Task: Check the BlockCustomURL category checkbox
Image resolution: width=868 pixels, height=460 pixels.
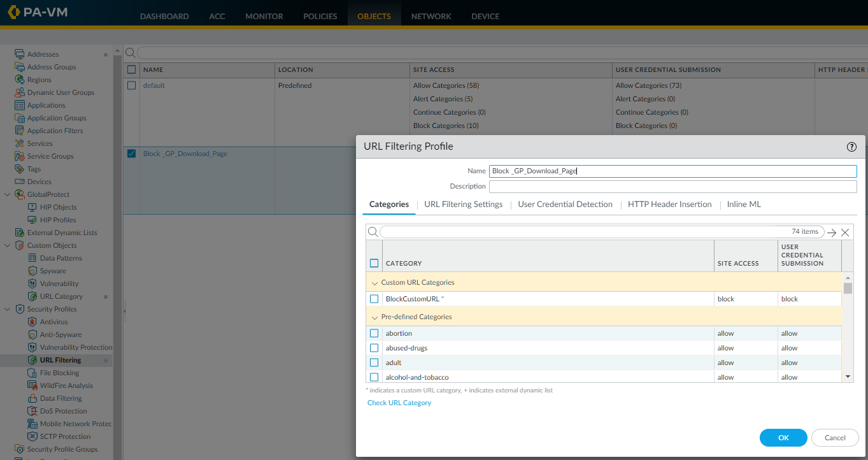Action: (374, 299)
